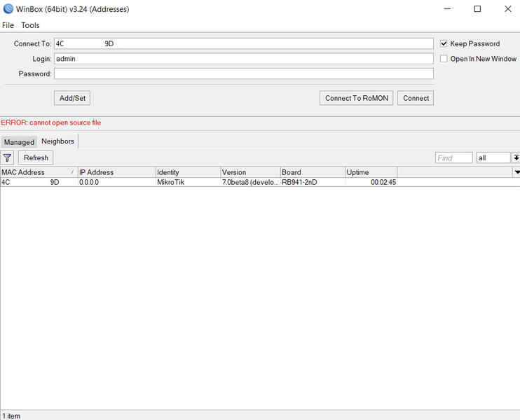Select the Neighbors tab
520x420 pixels.
tap(57, 141)
